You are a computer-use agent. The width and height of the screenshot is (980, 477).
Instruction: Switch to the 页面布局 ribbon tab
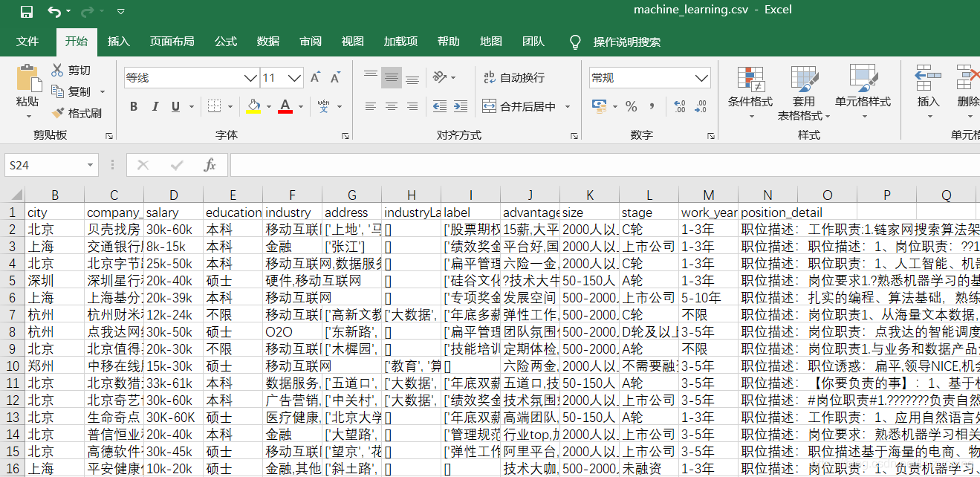(x=172, y=42)
